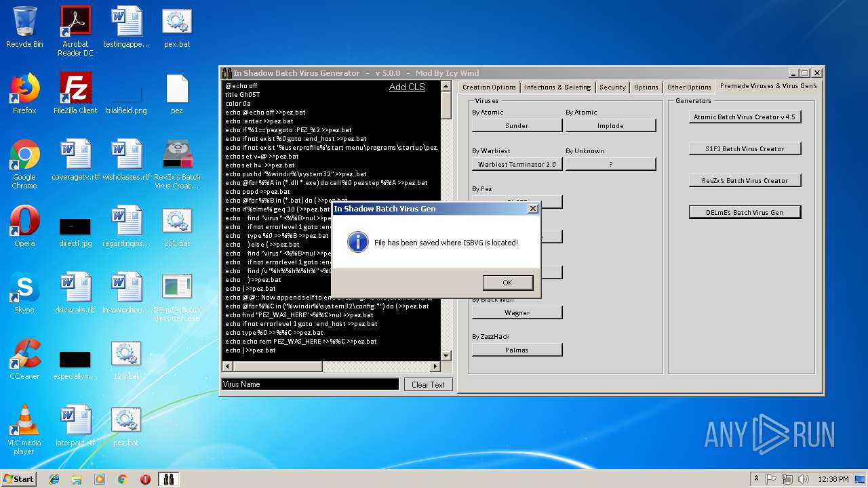Select the 233.bat desktop icon
The height and width of the screenshot is (488, 868).
coord(177,226)
